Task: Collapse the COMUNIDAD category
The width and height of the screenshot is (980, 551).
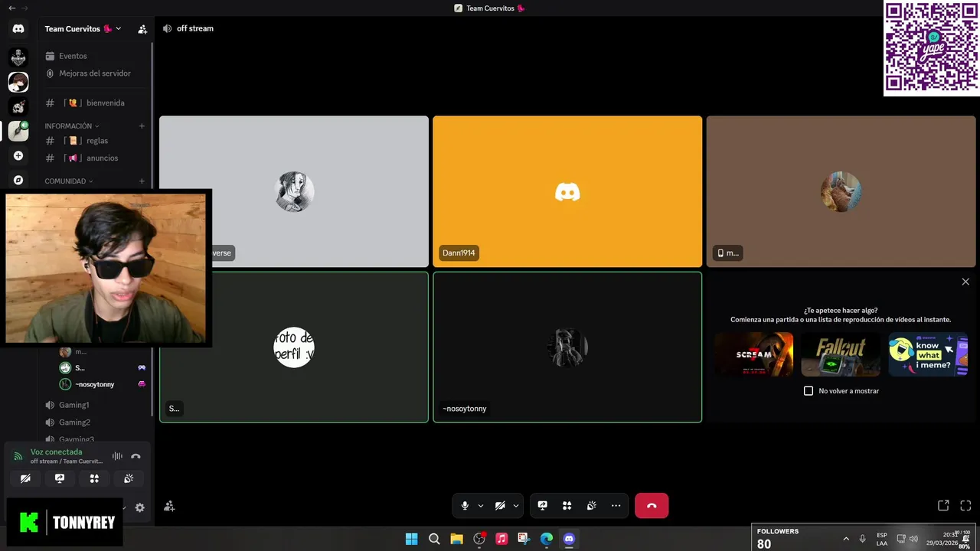Action: tap(69, 181)
